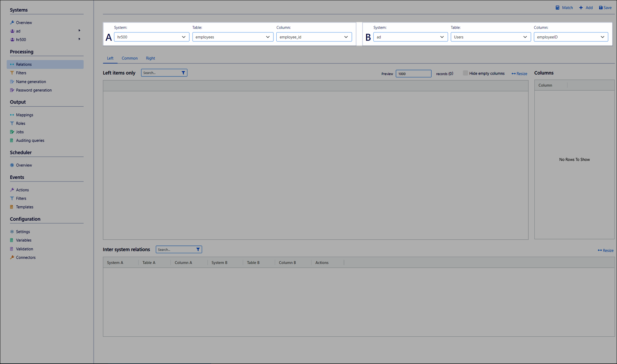Open Auditing queries in sidebar
This screenshot has height=364, width=617.
(30, 140)
